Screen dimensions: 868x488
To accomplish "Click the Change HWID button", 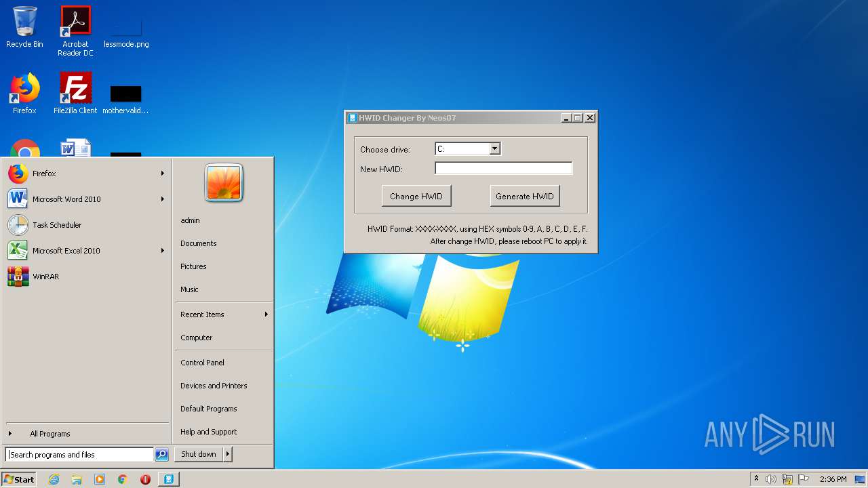I will (416, 197).
